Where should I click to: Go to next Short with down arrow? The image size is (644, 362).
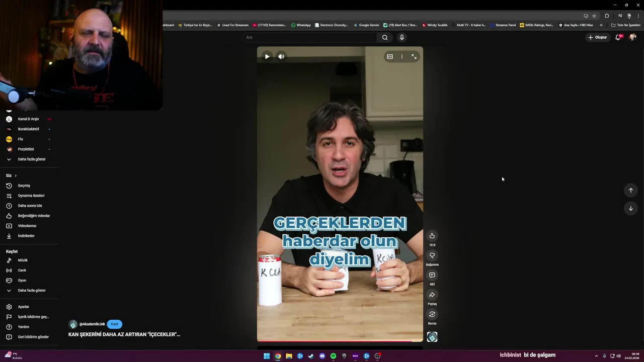coord(631,208)
